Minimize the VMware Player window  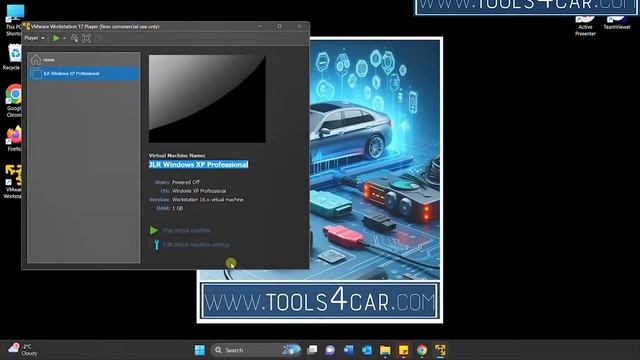(x=260, y=26)
